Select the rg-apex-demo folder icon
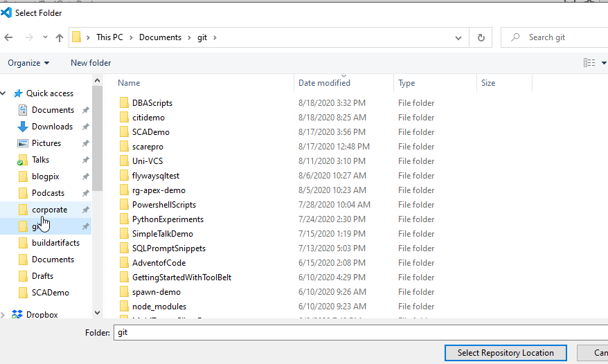This screenshot has width=608, height=364. point(124,190)
